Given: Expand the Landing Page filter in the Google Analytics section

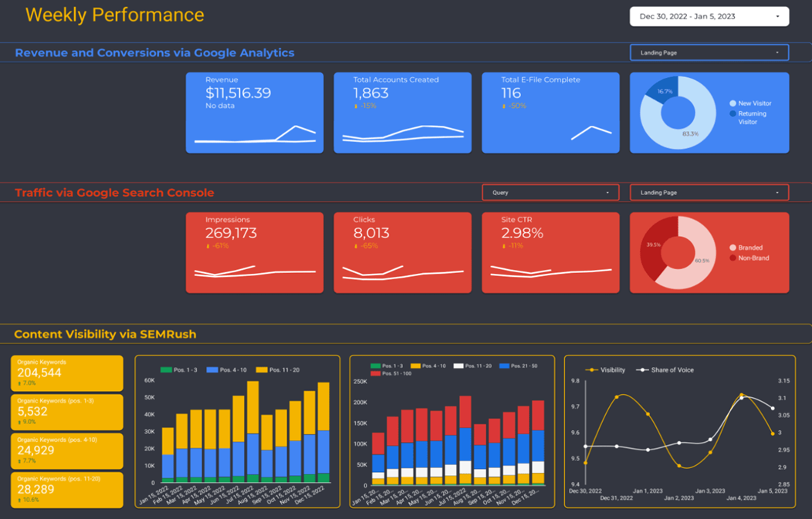Looking at the screenshot, I should point(709,52).
